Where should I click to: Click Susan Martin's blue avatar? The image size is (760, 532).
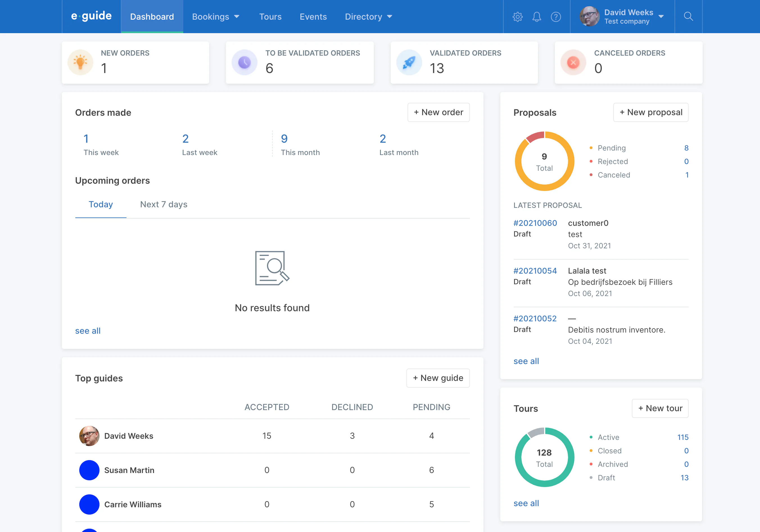pyautogui.click(x=89, y=470)
